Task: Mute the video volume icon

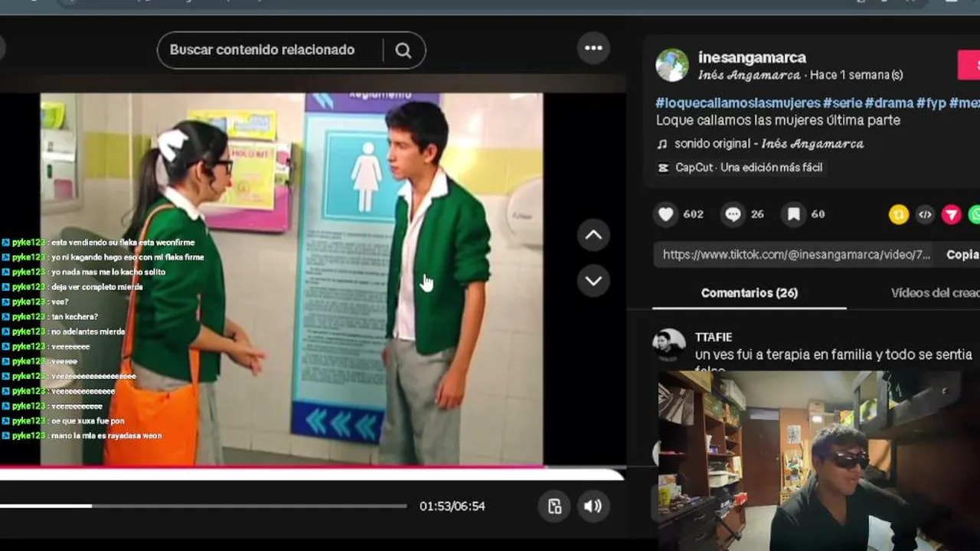Action: click(593, 506)
